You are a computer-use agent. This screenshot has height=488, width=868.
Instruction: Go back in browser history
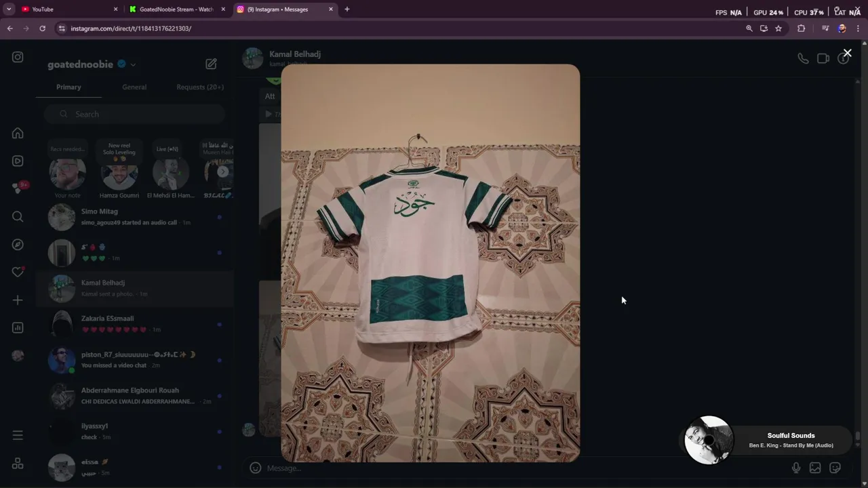click(x=9, y=28)
